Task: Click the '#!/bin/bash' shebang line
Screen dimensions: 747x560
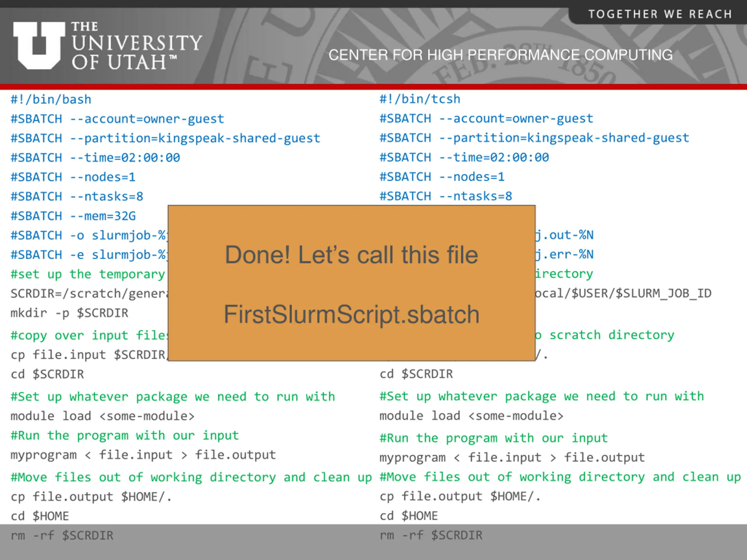Action: (51, 99)
